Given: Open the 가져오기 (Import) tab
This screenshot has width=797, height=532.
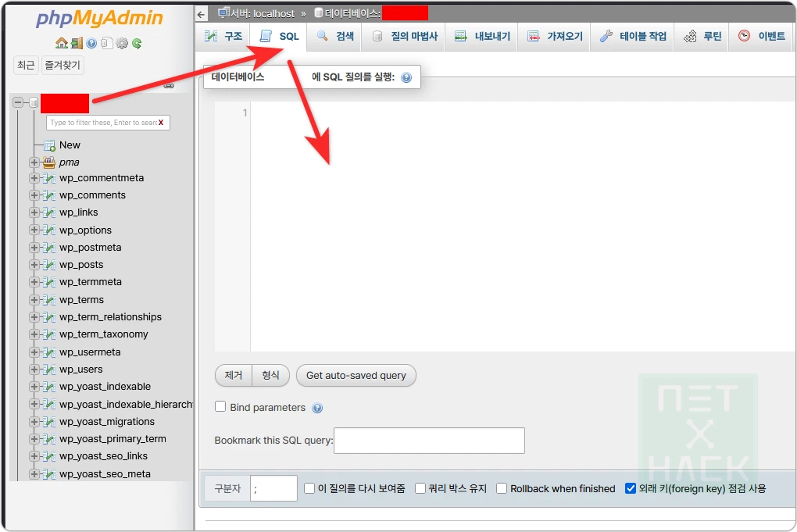Looking at the screenshot, I should [x=556, y=37].
